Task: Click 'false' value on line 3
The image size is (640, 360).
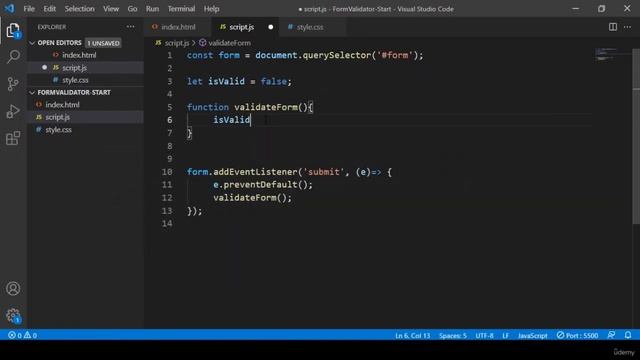Action: click(273, 81)
